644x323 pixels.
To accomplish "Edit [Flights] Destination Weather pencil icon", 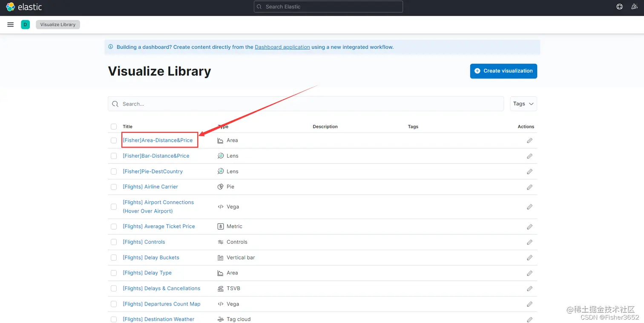I will tap(529, 320).
